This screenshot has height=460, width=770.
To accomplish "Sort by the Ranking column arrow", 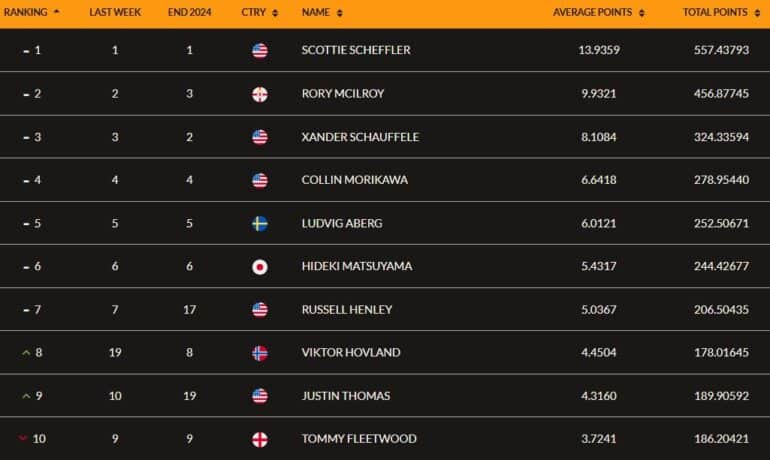I will tap(56, 11).
